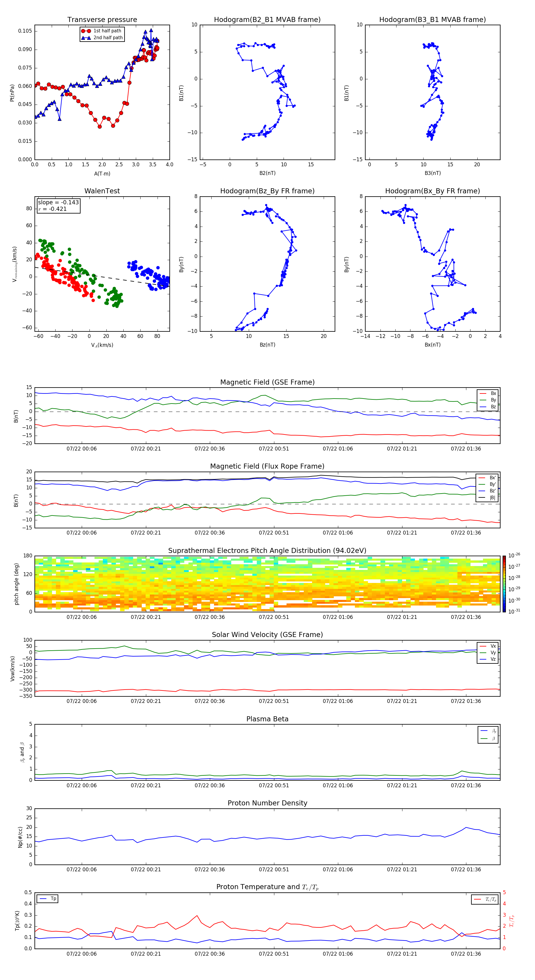Viewport: 535px width, 980px height.
Task: Click the Hodogram(B3_B1 MVAB frame) title
Action: point(432,19)
